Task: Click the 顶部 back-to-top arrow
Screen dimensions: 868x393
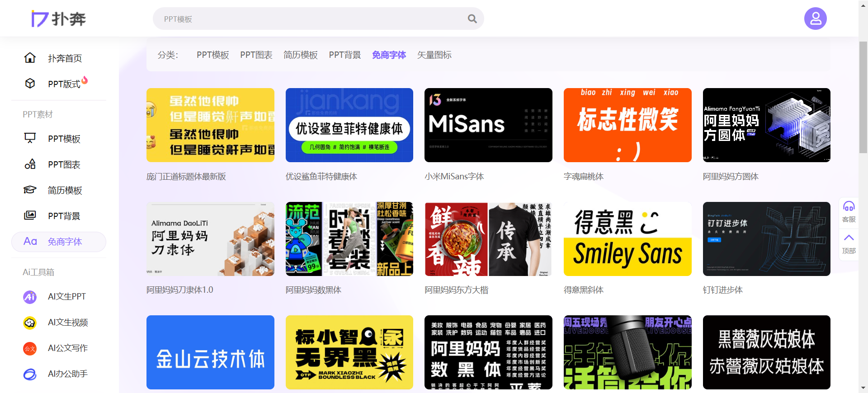Action: click(849, 243)
